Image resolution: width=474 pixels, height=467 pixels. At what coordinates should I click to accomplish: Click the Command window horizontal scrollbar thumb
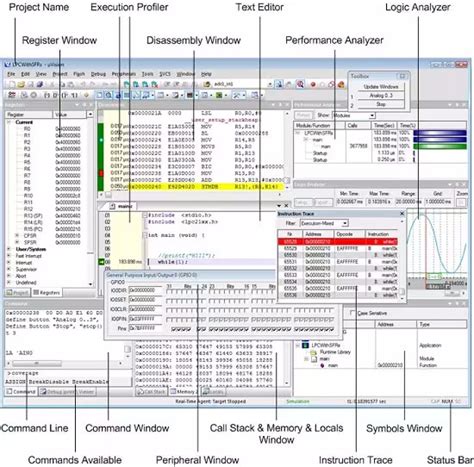37,363
